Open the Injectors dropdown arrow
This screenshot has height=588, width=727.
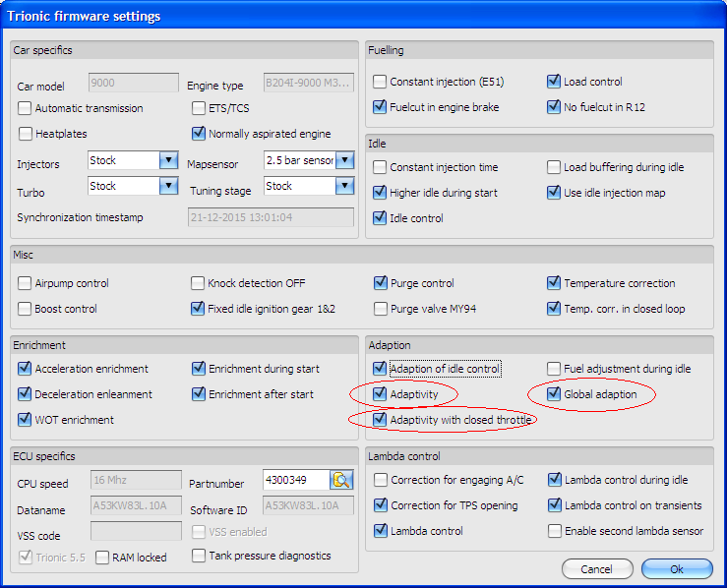(169, 160)
